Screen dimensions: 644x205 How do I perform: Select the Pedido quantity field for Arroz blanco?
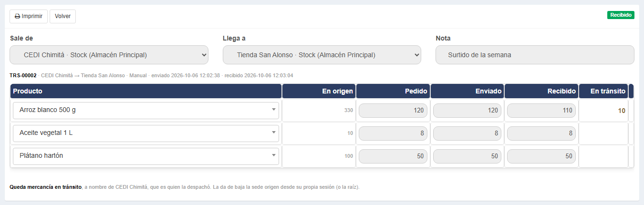click(x=393, y=110)
